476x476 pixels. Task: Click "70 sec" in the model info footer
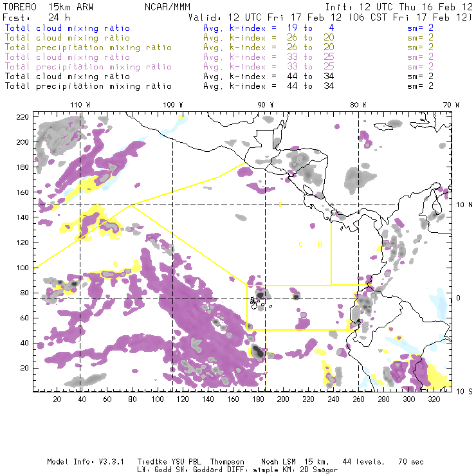411,462
